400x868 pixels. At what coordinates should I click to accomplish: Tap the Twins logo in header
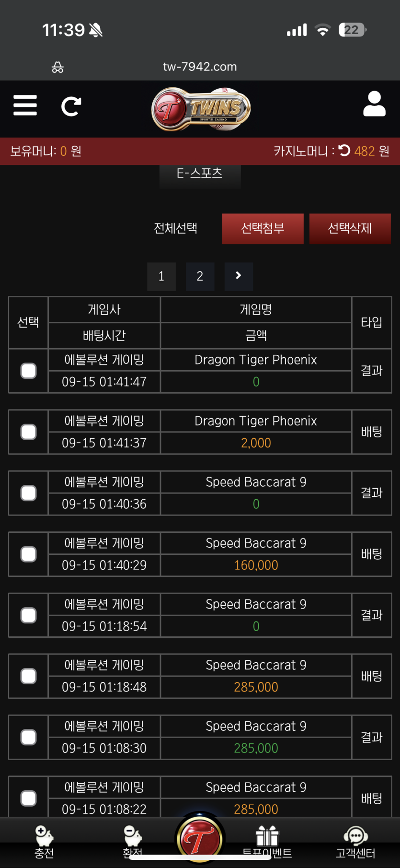[x=201, y=109]
